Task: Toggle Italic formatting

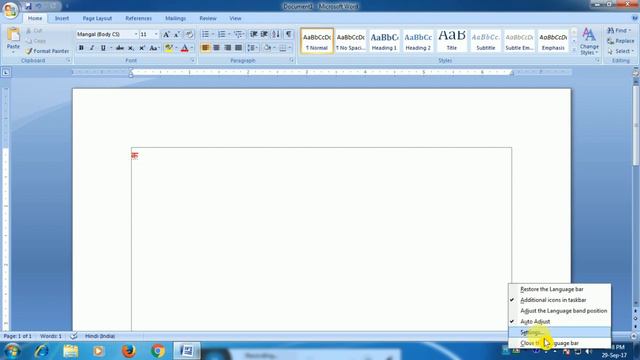Action: coord(92,48)
